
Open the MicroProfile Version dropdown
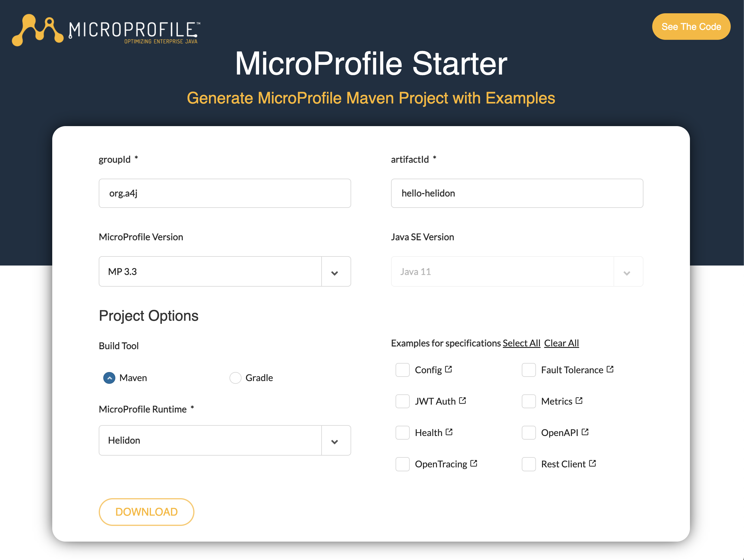[x=335, y=272]
